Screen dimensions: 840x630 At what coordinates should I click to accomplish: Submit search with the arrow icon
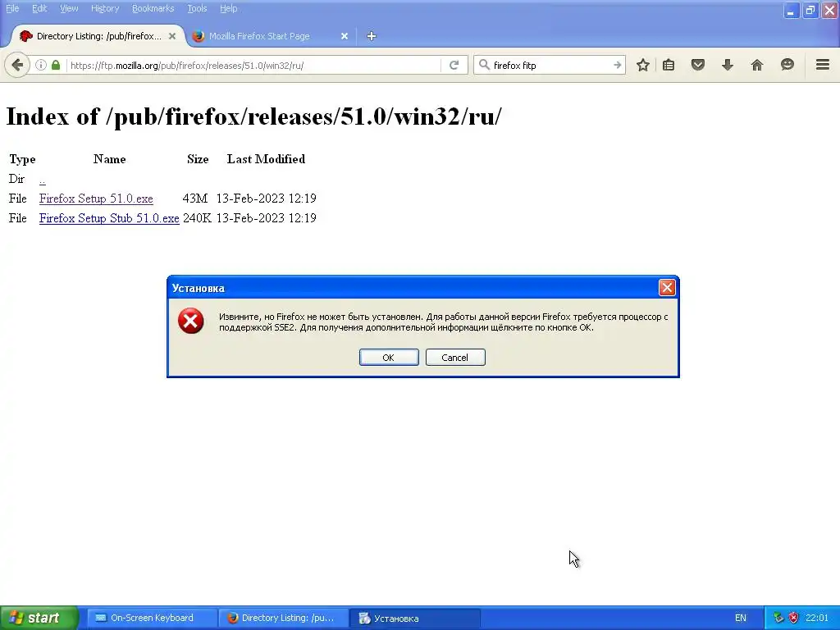coord(617,65)
